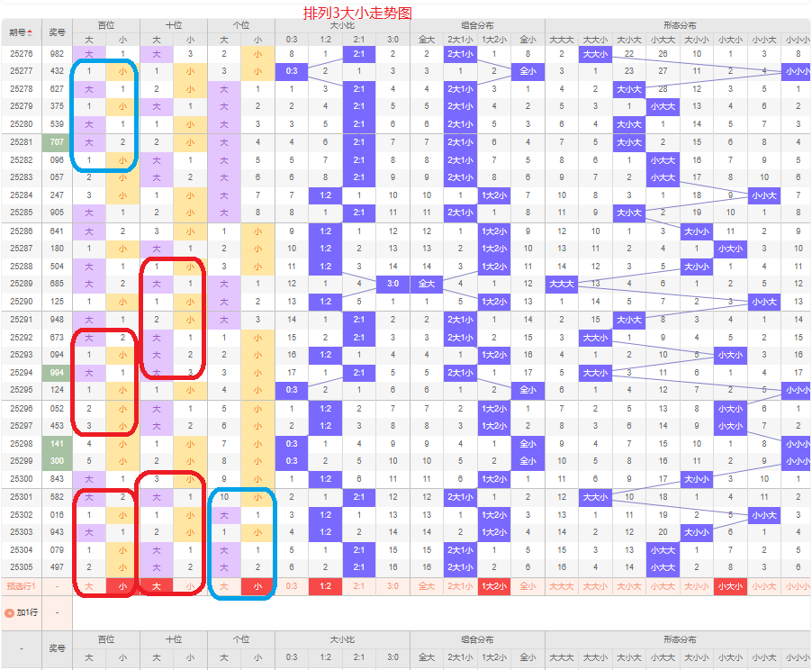Toggle 十位 小 in the 预选行1 row

[190, 586]
